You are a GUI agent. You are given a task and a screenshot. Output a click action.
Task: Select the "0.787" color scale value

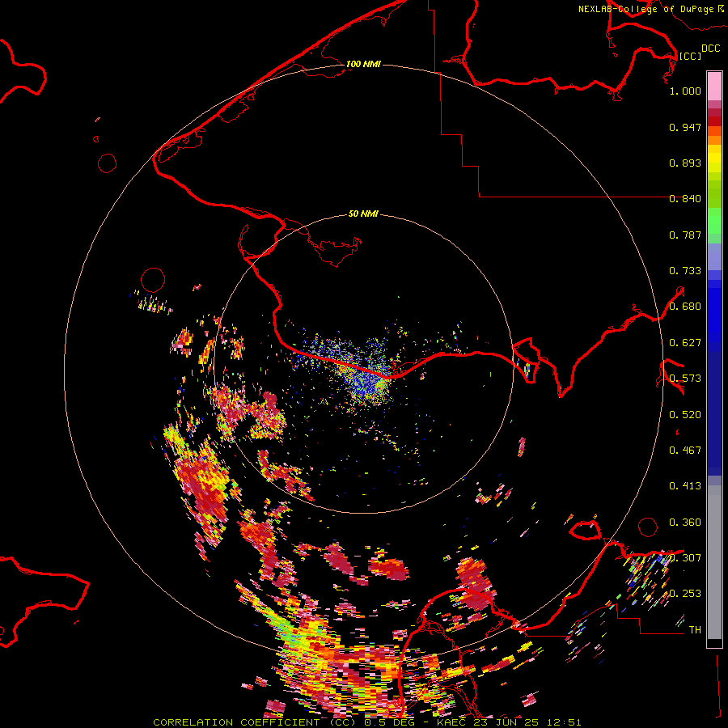(x=685, y=235)
